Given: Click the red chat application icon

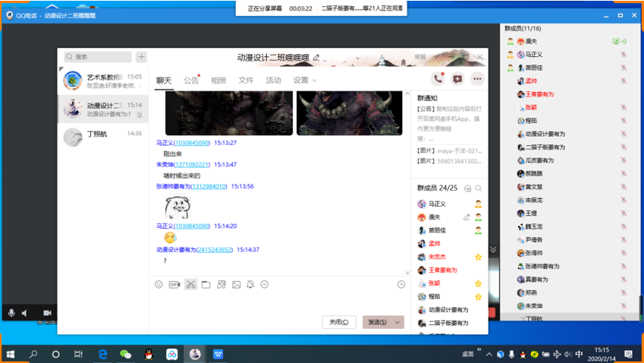Looking at the screenshot, I should pos(457,78).
